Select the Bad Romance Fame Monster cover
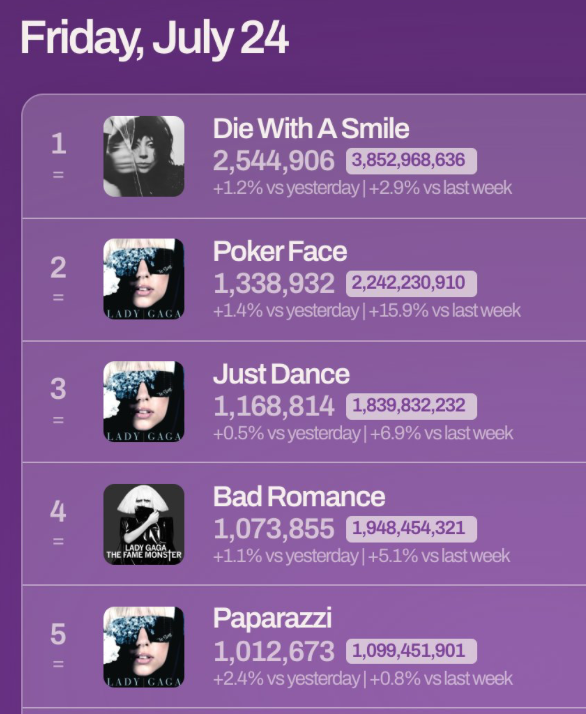This screenshot has width=586, height=714. click(x=143, y=524)
